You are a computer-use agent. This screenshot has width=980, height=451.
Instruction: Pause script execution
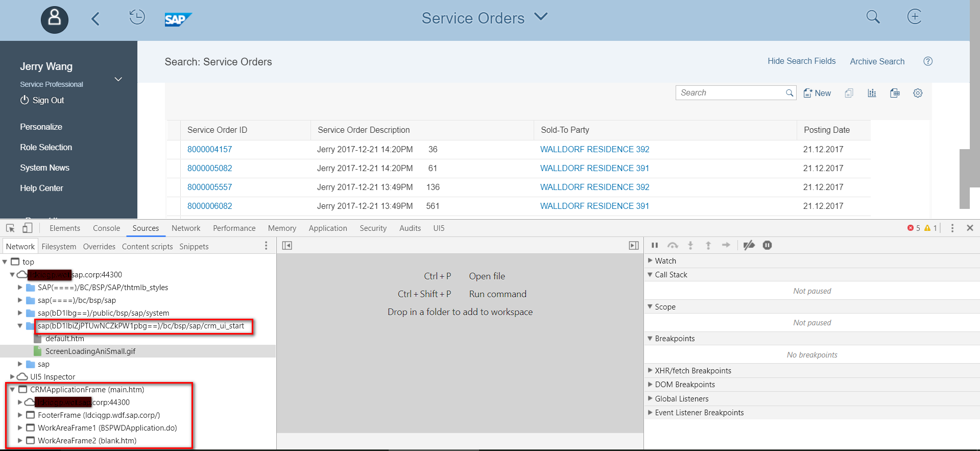point(655,246)
